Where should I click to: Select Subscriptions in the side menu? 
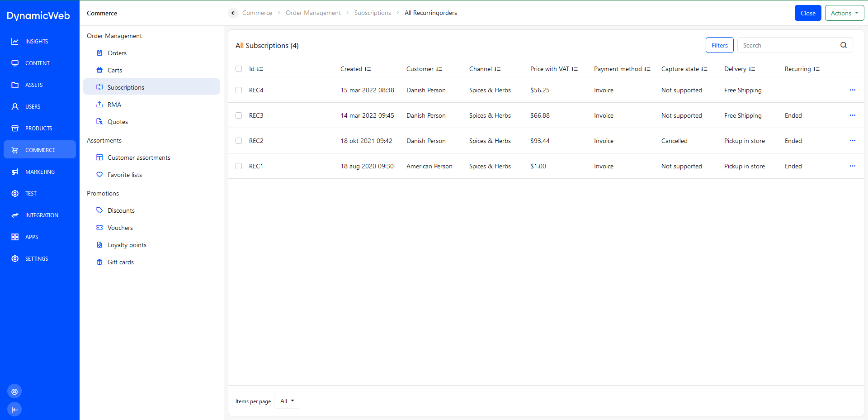click(x=151, y=87)
